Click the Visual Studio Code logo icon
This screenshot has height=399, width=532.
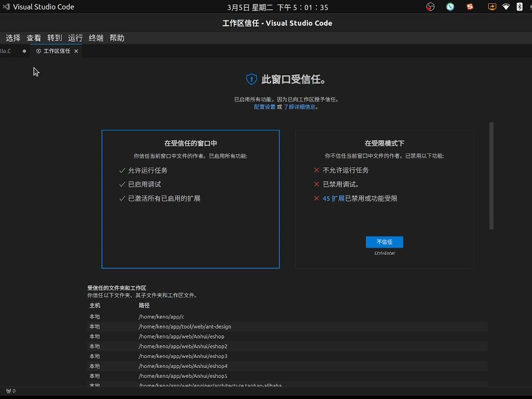click(x=6, y=7)
